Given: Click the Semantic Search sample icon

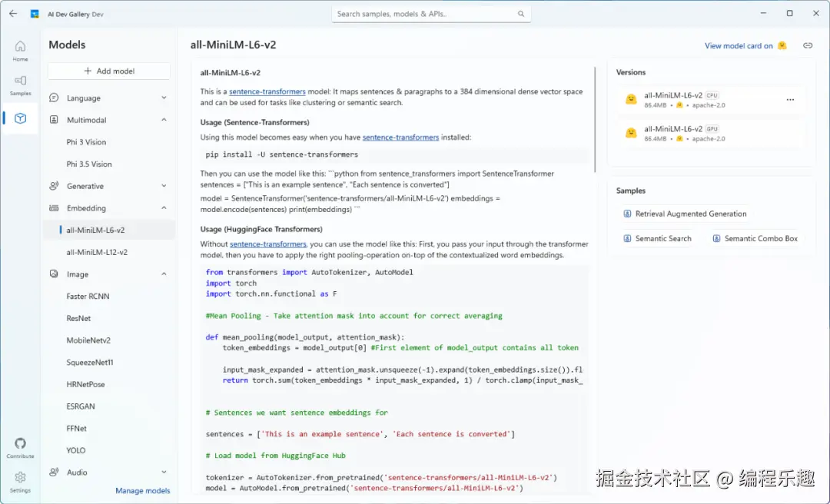Looking at the screenshot, I should [x=627, y=239].
